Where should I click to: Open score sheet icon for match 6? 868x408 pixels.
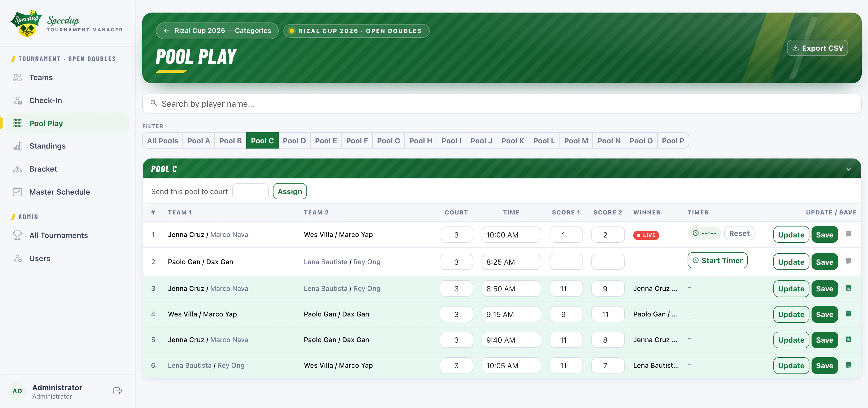pyautogui.click(x=848, y=365)
